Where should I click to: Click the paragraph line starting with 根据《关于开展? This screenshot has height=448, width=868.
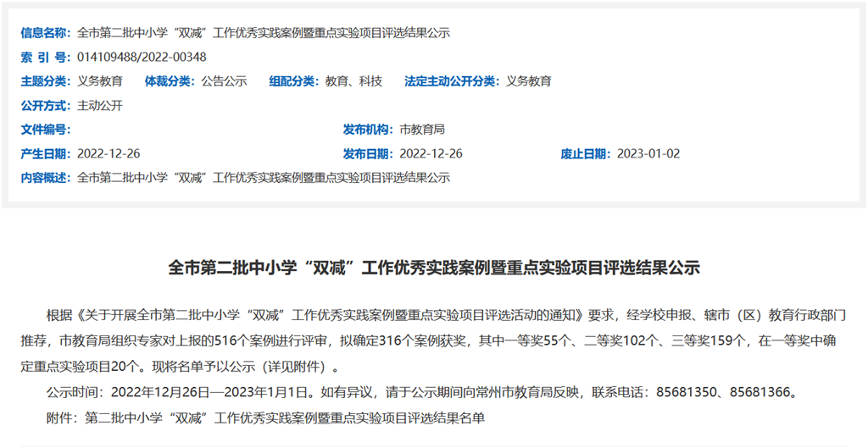click(446, 316)
